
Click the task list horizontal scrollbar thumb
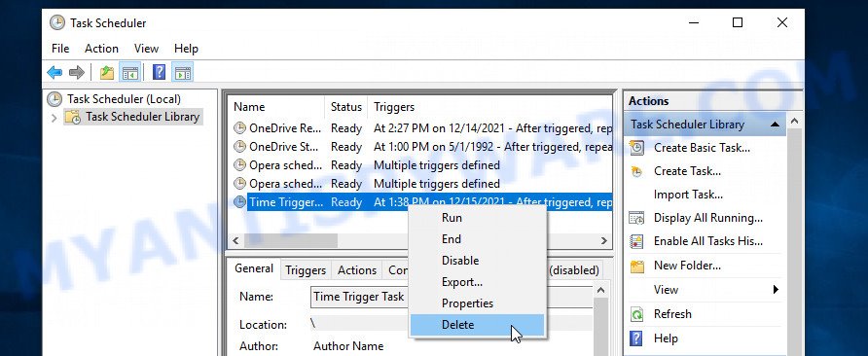291,241
